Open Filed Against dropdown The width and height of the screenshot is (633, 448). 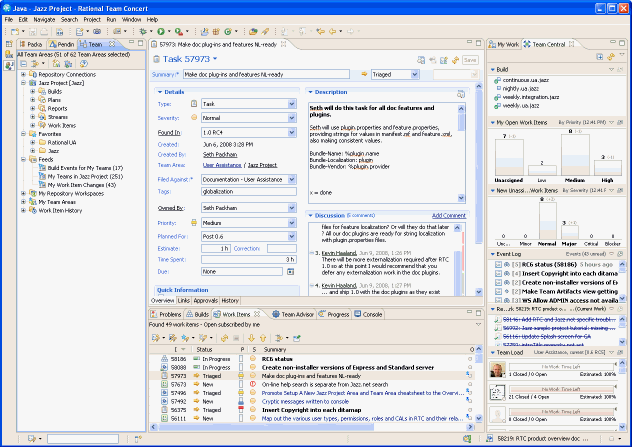coord(292,180)
